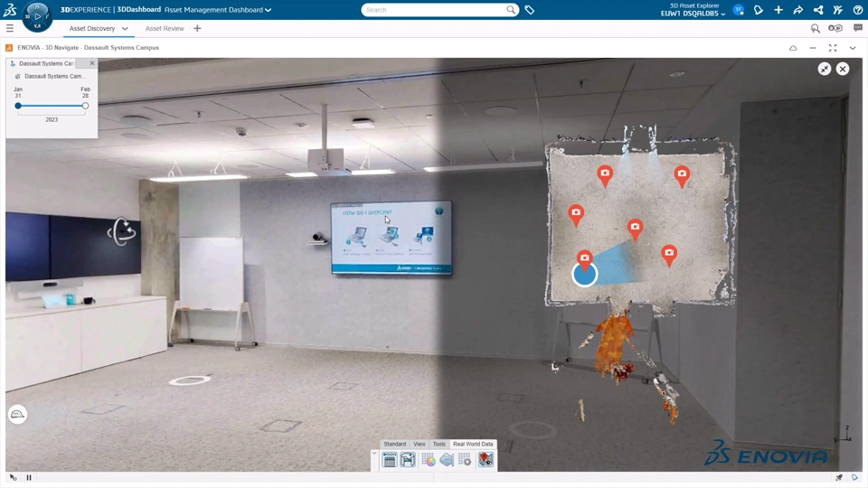Click the pause button in the status bar
The height and width of the screenshot is (488, 868).
29,477
